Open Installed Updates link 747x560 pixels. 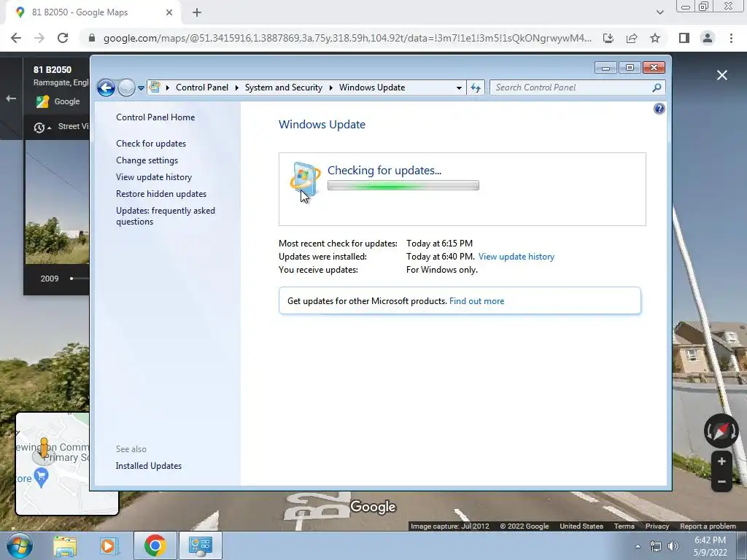point(149,466)
